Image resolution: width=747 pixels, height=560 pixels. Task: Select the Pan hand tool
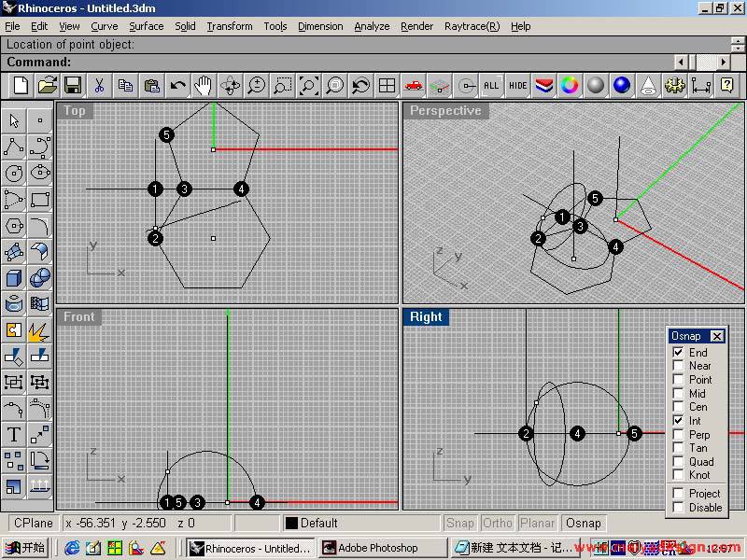(x=204, y=86)
